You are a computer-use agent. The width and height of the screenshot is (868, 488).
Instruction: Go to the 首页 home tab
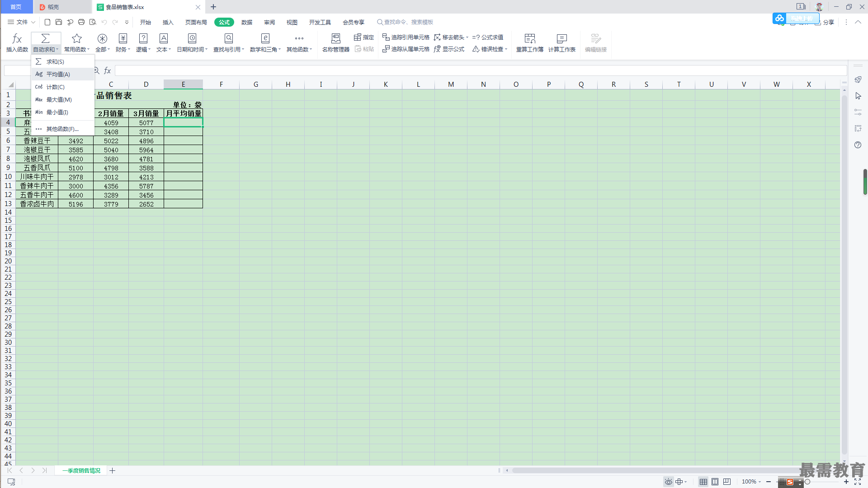pos(16,7)
